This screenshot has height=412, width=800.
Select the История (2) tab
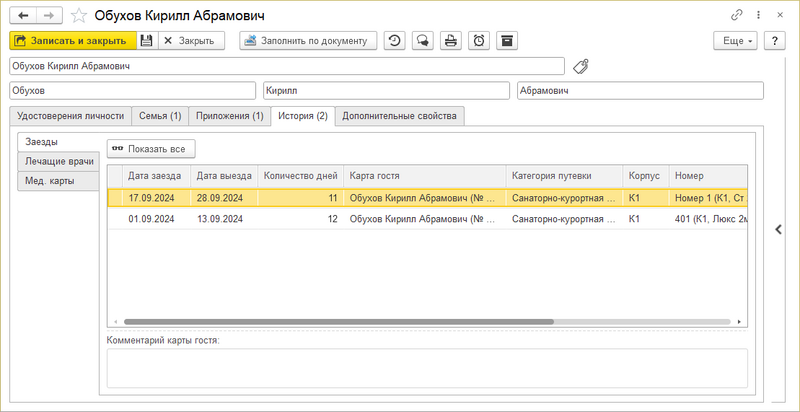click(x=303, y=116)
